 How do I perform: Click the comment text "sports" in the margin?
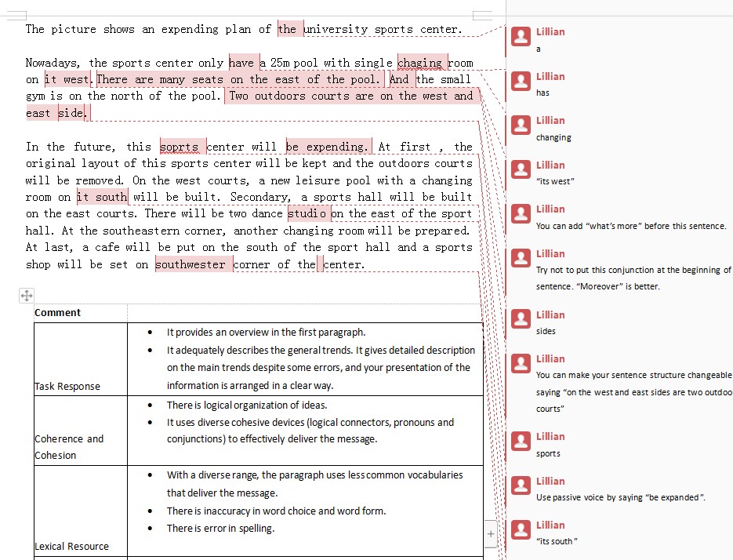548,453
